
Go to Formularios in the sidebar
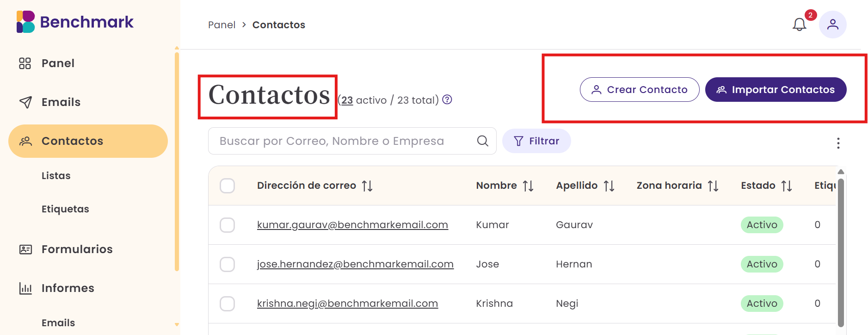(77, 249)
